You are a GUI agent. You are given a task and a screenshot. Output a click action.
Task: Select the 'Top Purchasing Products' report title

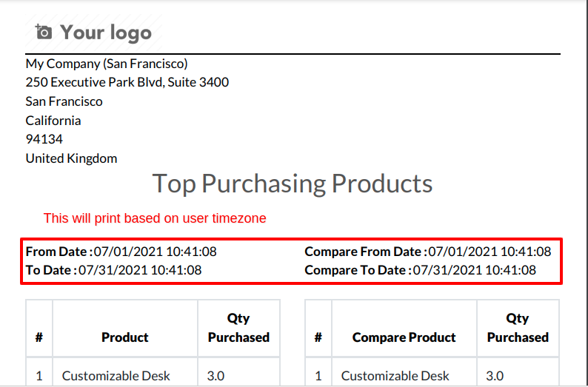pos(293,184)
